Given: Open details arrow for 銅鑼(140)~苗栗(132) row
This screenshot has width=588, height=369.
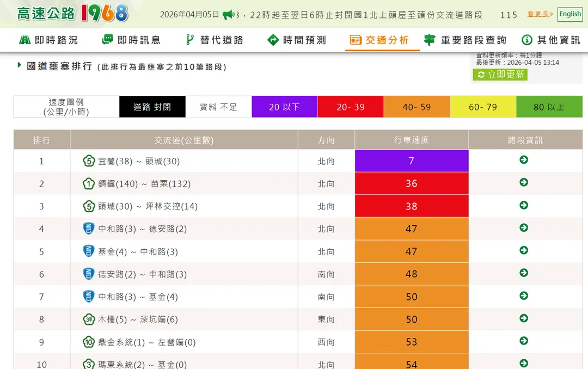Looking at the screenshot, I should 524,182.
